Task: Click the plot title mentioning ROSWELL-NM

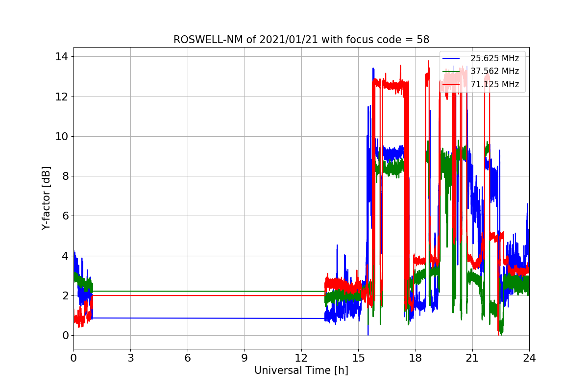Action: [x=301, y=40]
